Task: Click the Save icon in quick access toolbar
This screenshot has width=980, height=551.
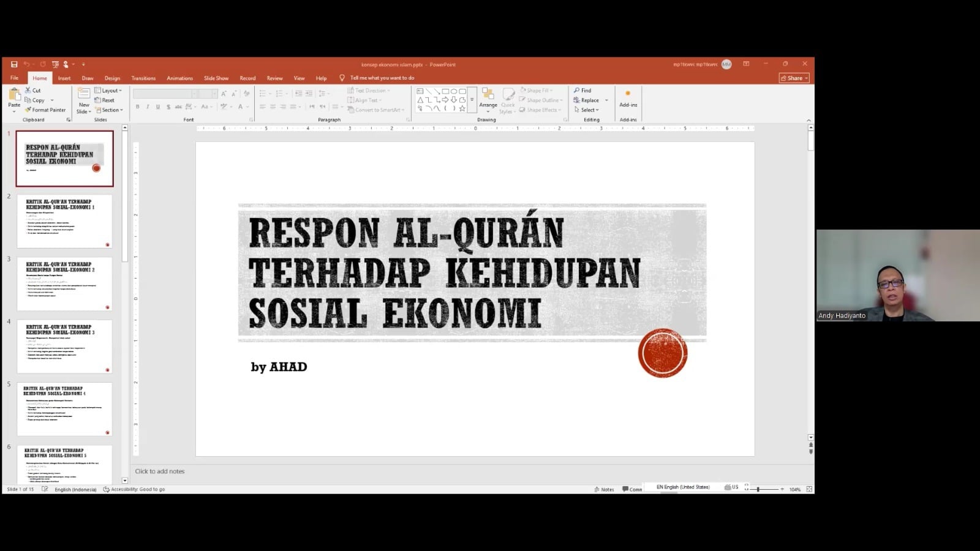Action: click(14, 64)
